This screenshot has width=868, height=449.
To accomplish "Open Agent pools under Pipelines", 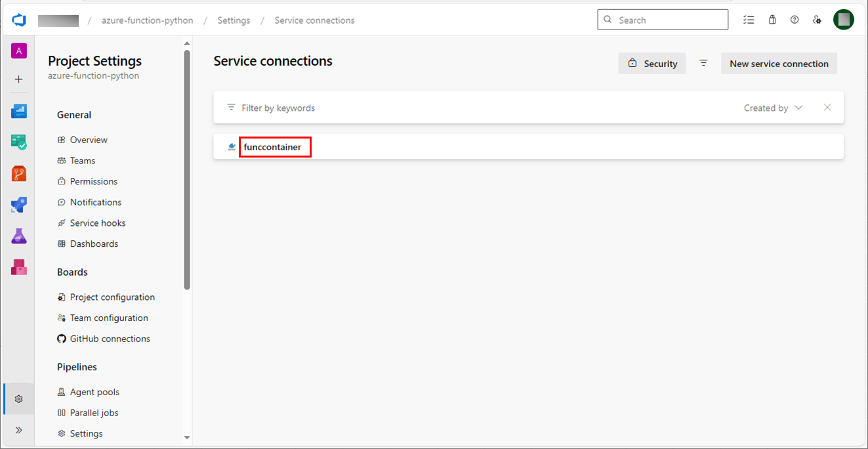I will (x=89, y=392).
